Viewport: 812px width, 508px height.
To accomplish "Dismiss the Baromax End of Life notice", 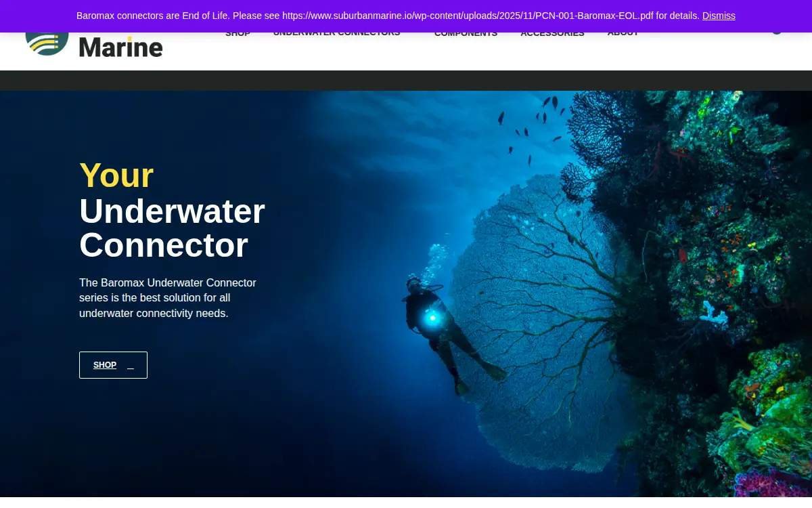I will 719,16.
